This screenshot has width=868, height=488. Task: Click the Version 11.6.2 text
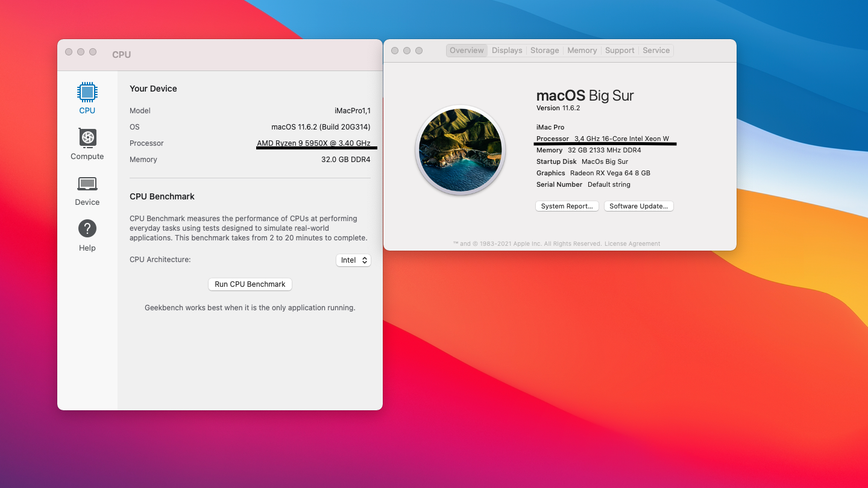(x=558, y=108)
